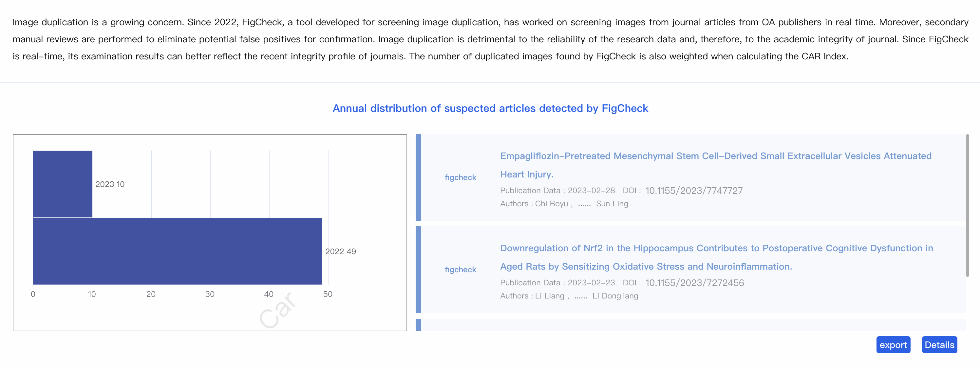Click the 2023 bar in chart
This screenshot has width=980, height=369.
coord(62,184)
